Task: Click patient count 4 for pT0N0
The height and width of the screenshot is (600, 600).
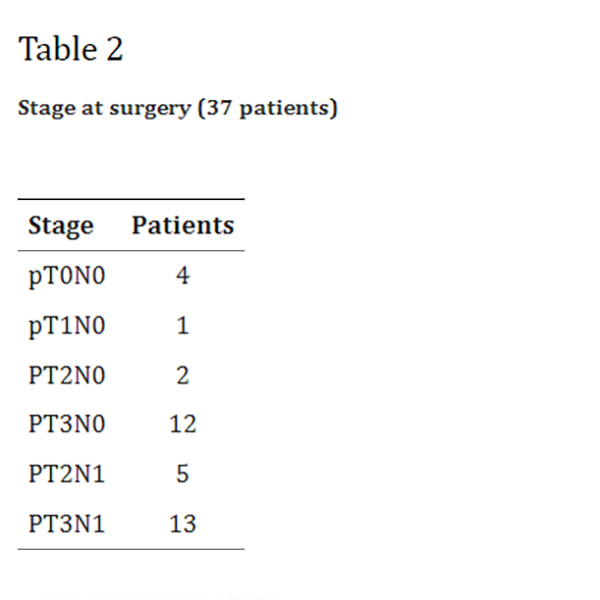Action: 183,276
